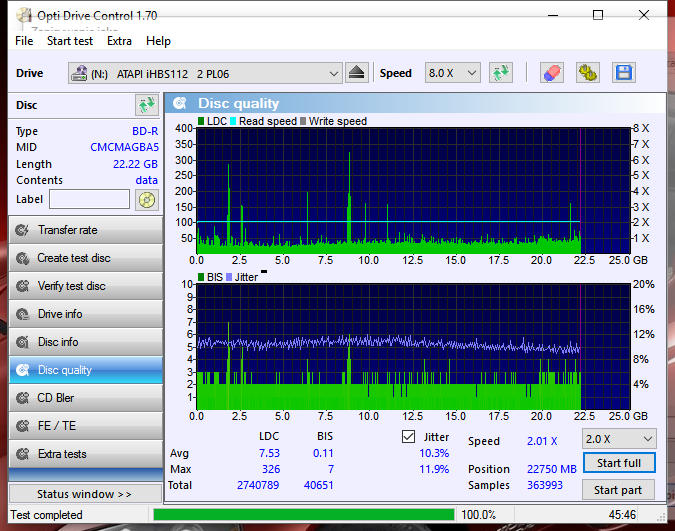Screen dimensions: 675x531
Task: Click the FE / TE icon
Action: pyautogui.click(x=22, y=426)
